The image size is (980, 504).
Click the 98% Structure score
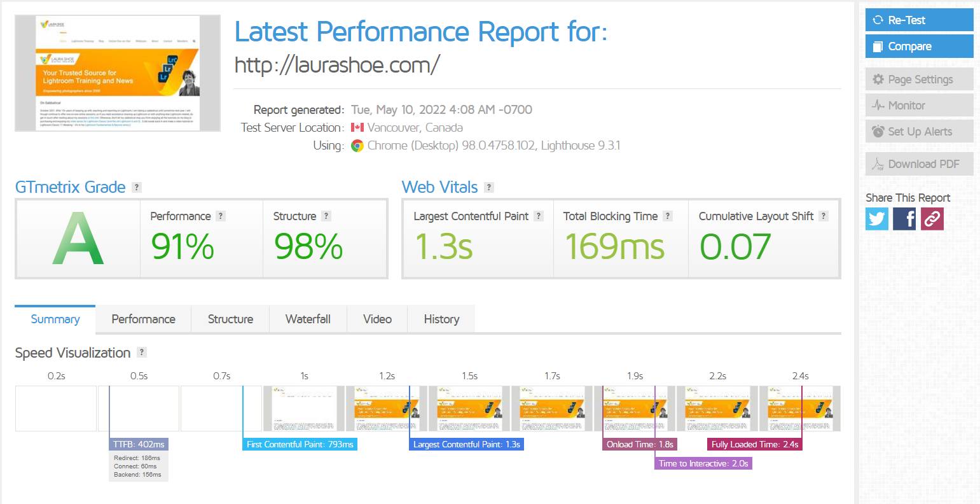308,246
